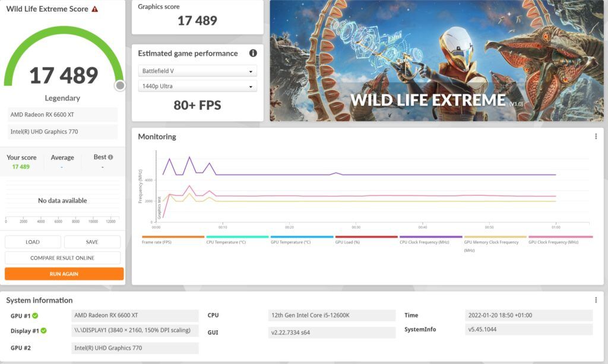608x364 pixels.
Task: Click the Intel(R) UHD Graphics 770 field under Legendary
Action: [x=62, y=132]
